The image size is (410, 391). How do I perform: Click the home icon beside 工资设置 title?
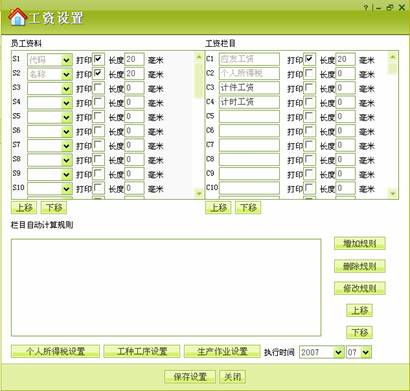pos(18,17)
